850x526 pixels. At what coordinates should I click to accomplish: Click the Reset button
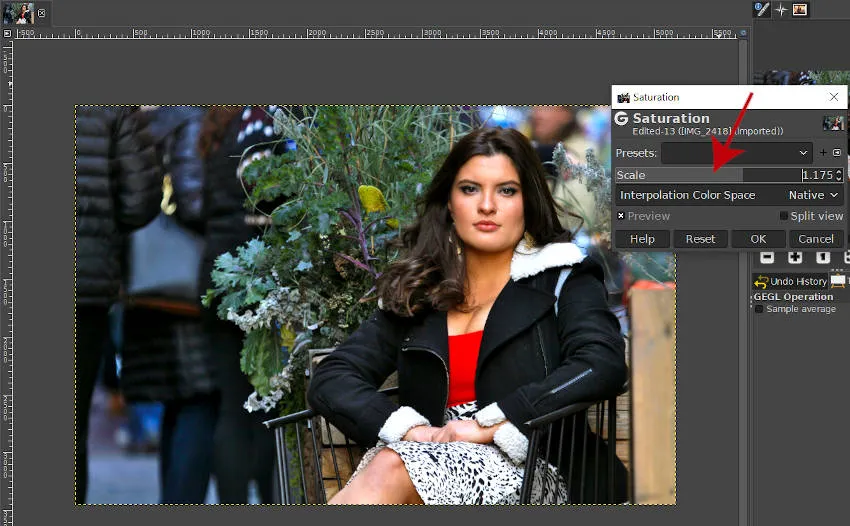[x=700, y=239]
